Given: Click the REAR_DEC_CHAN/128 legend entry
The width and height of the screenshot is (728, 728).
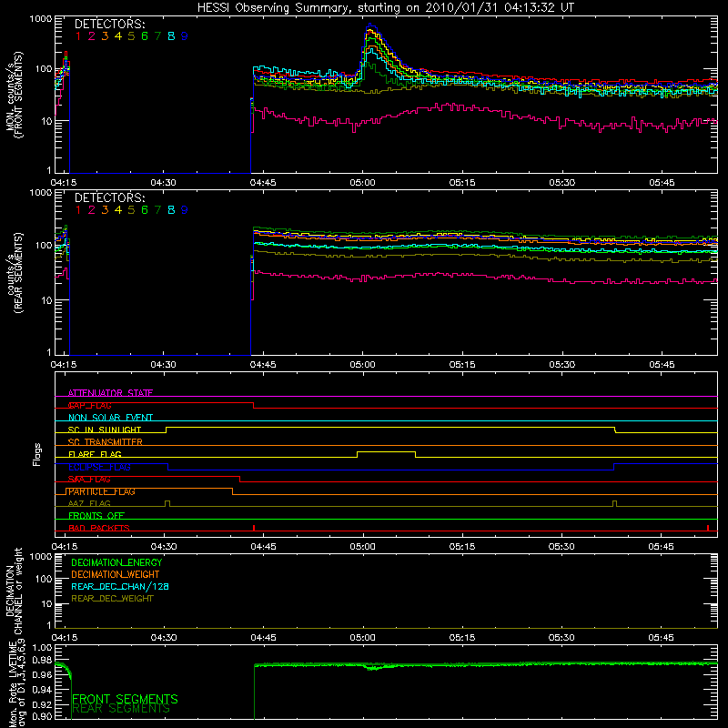Looking at the screenshot, I should [120, 587].
